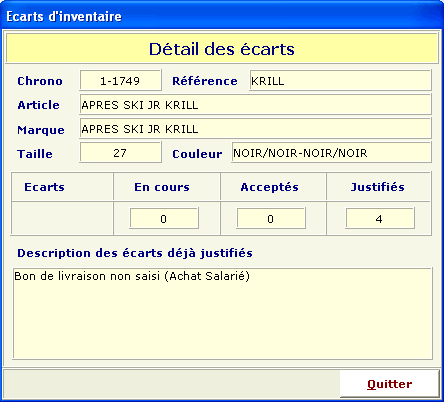The width and height of the screenshot is (444, 402).
Task: Select the Chrono field showing 1-1749
Action: [x=120, y=80]
